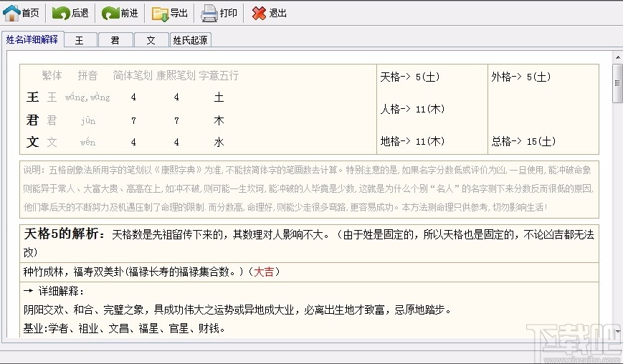The width and height of the screenshot is (623, 364).
Task: Click the 天格5的解析 heading
Action: 65,234
